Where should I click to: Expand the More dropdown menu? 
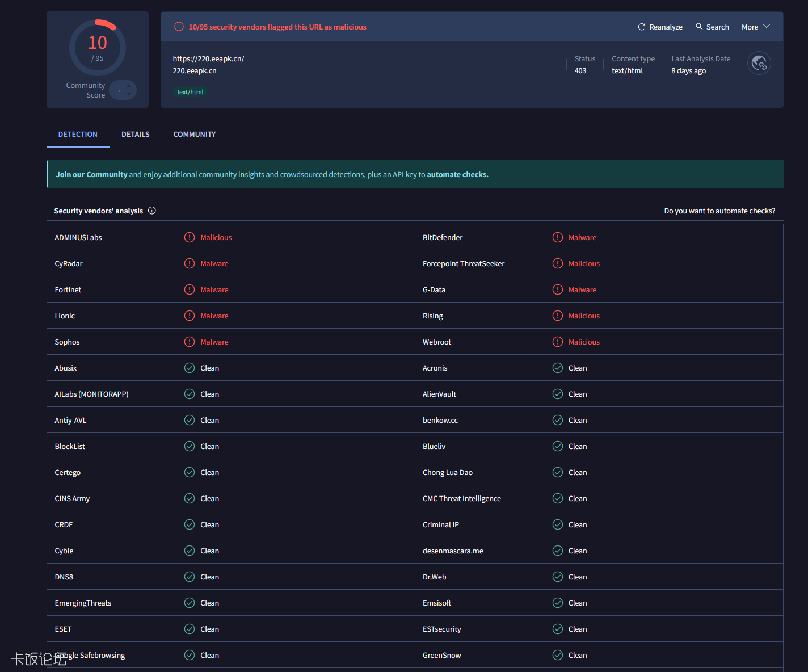point(755,27)
